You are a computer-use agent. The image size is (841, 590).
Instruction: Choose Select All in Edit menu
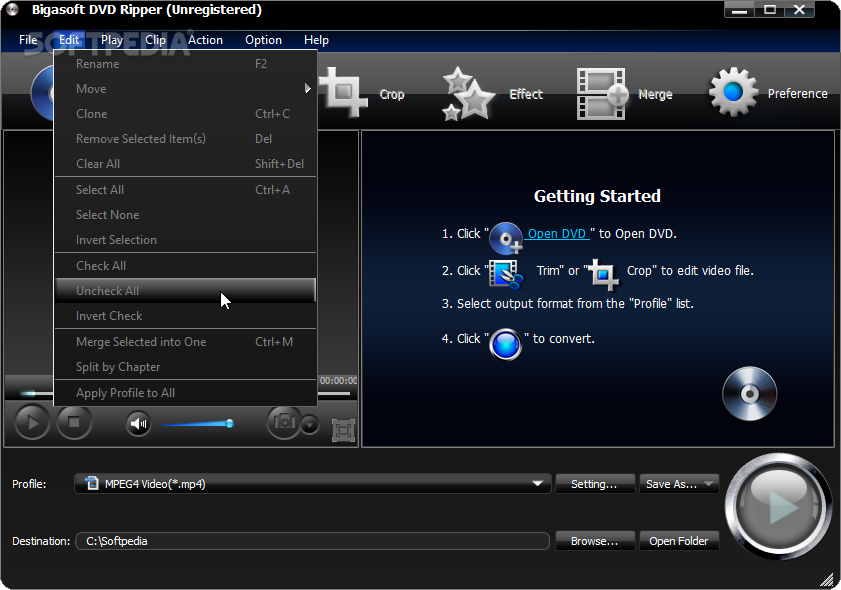(185, 190)
